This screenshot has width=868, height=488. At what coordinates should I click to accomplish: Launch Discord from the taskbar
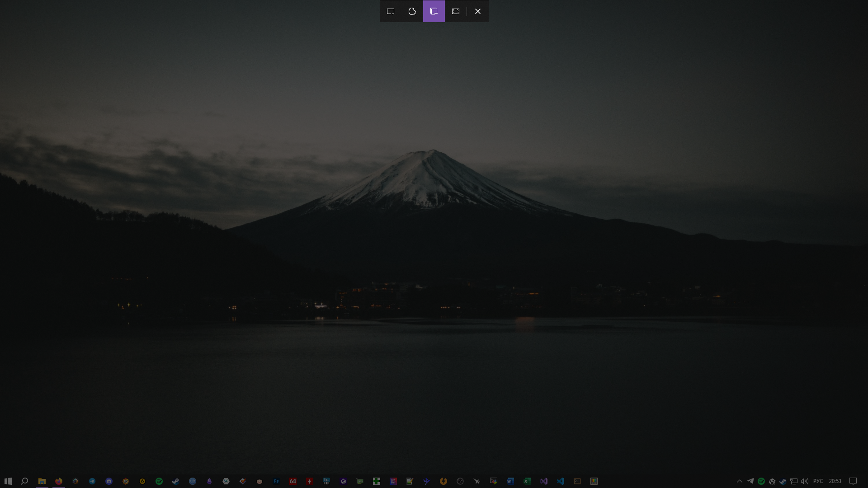point(109,481)
